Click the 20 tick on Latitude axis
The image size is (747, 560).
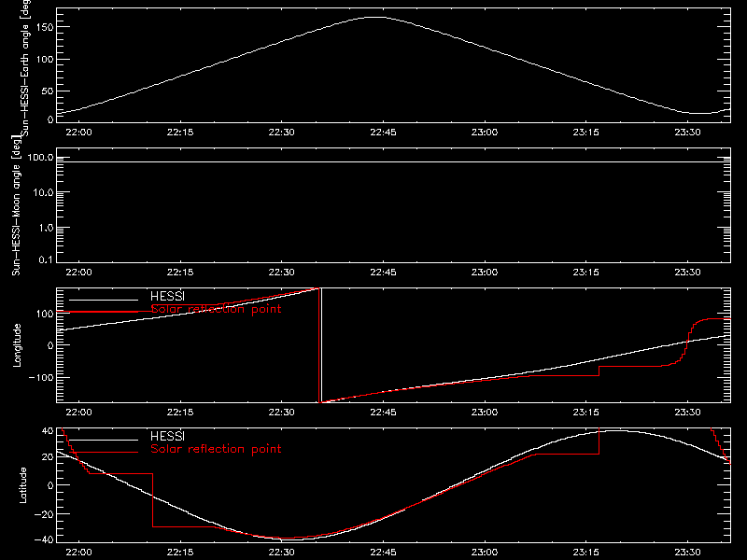pos(49,456)
